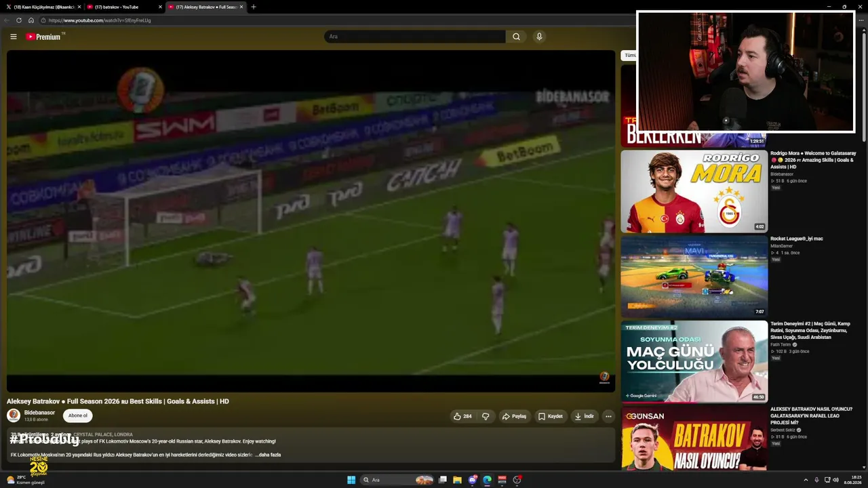Like the Aleksey Batrakov video
868x488 pixels.
462,416
